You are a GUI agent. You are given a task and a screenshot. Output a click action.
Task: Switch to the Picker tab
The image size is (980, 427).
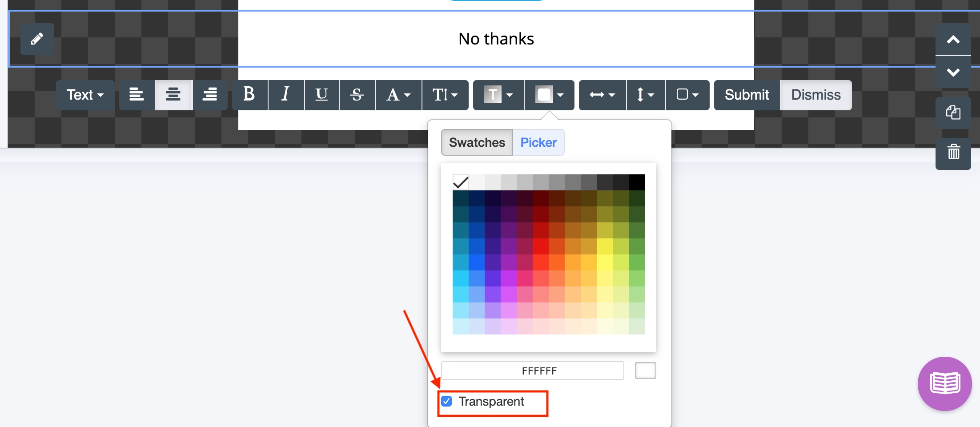538,142
